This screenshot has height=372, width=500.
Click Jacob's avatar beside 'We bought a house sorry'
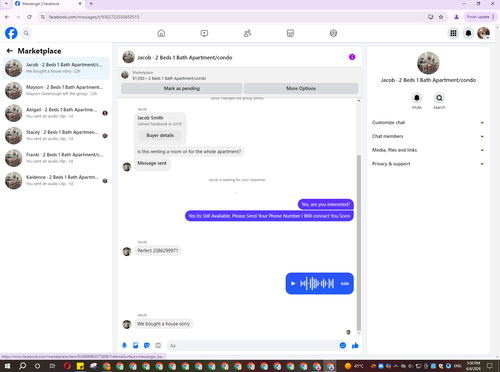127,324
